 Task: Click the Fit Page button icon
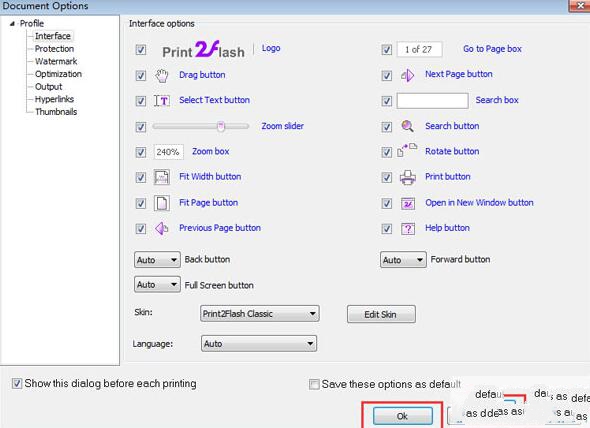[x=162, y=203]
